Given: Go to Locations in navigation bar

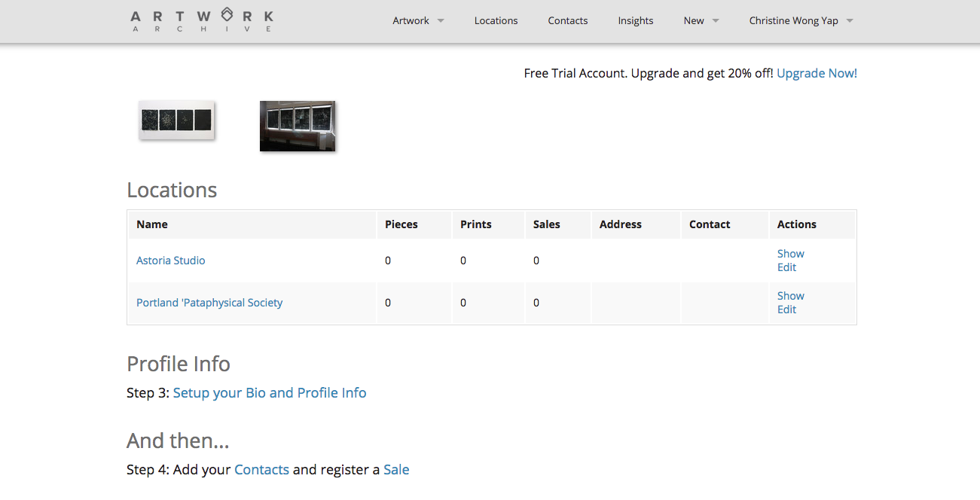Looking at the screenshot, I should (496, 21).
